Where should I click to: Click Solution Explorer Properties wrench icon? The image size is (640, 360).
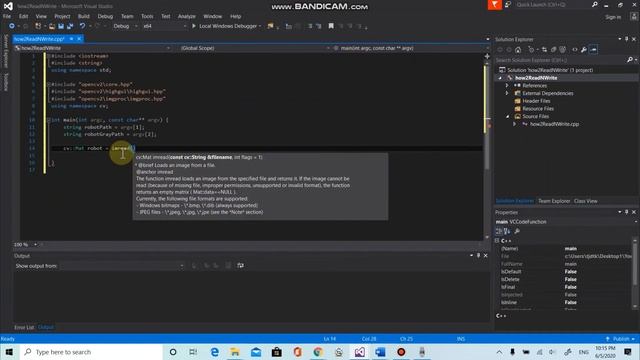584,50
